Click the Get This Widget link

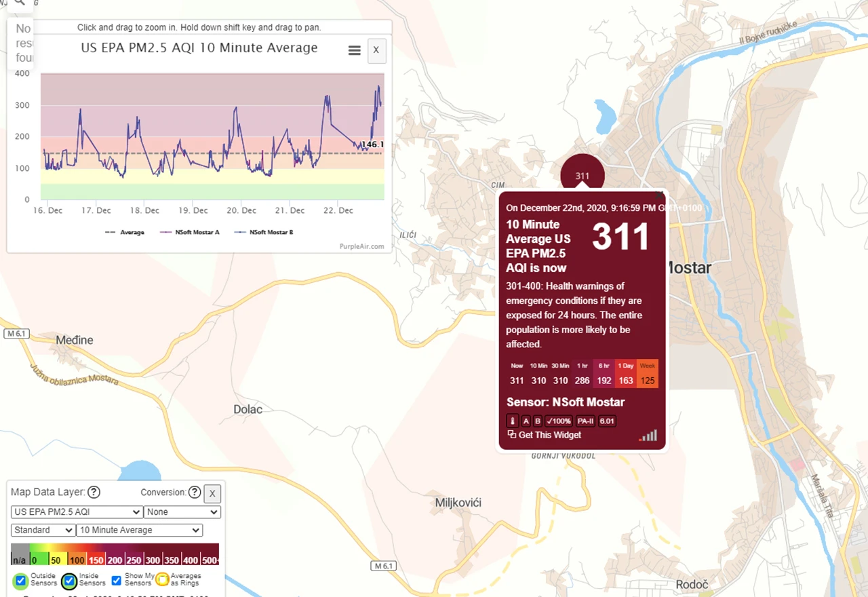coord(545,435)
